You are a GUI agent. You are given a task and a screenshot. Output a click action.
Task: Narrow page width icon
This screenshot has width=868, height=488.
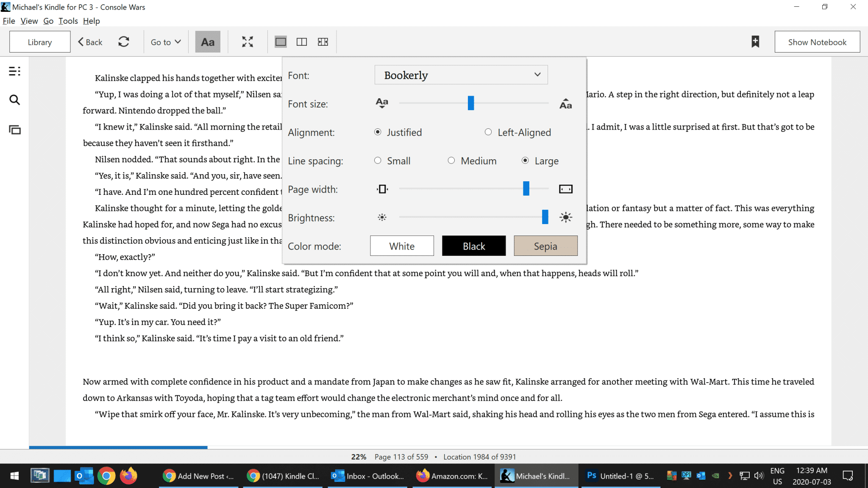[382, 189]
